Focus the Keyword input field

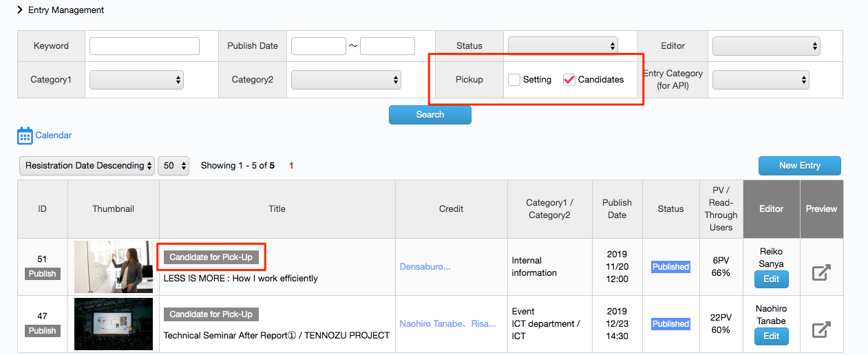point(145,46)
